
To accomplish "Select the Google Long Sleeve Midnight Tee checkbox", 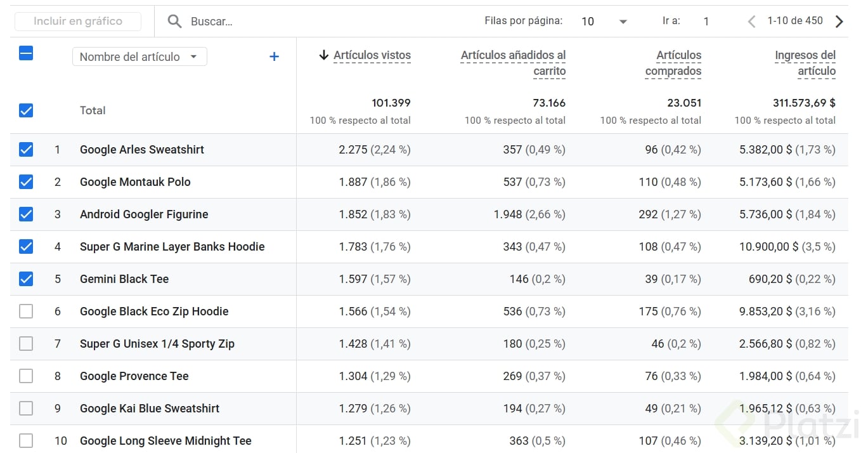I will 26,441.
